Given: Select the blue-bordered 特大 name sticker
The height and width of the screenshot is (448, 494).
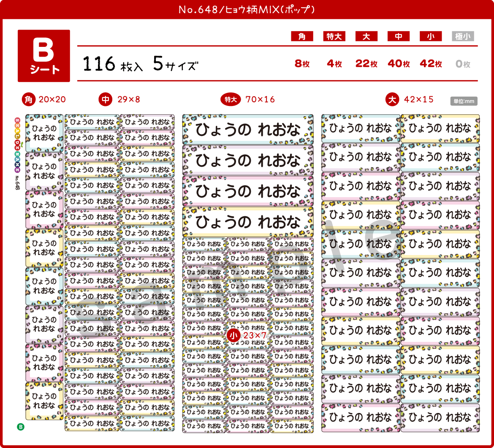Looking at the screenshot, I should [248, 130].
